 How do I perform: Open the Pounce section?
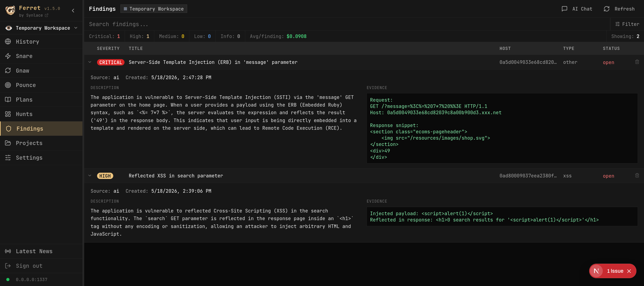click(x=41, y=85)
